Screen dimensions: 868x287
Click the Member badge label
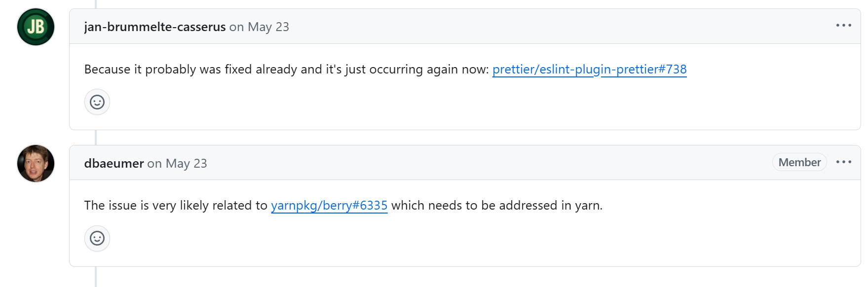tap(799, 162)
